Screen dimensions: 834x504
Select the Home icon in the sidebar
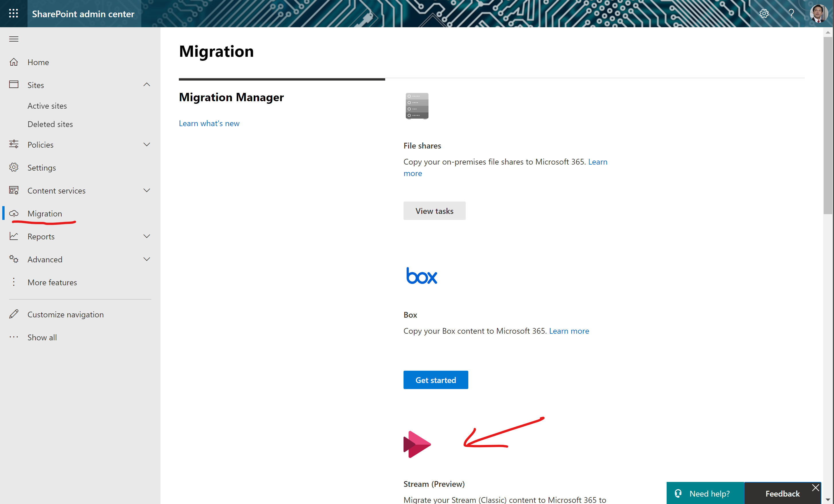click(14, 62)
